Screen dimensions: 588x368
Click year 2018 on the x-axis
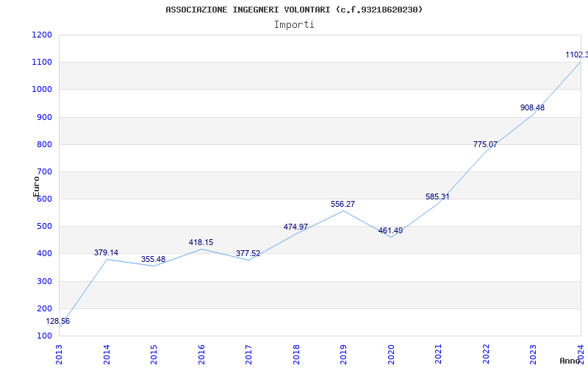296,354
